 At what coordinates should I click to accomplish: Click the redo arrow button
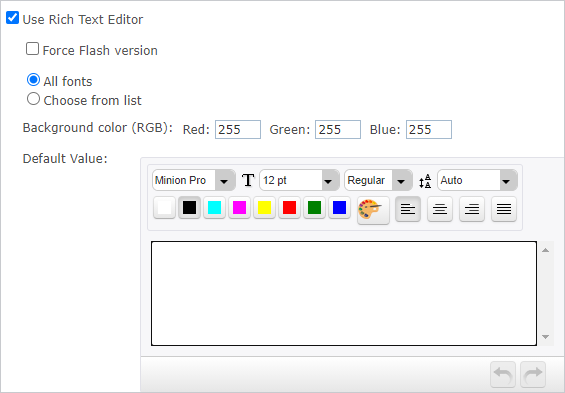pyautogui.click(x=533, y=374)
